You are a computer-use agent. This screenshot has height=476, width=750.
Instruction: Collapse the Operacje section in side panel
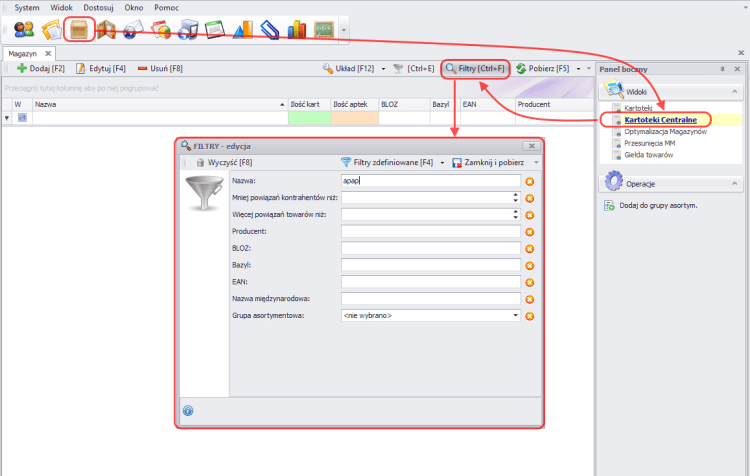(735, 183)
